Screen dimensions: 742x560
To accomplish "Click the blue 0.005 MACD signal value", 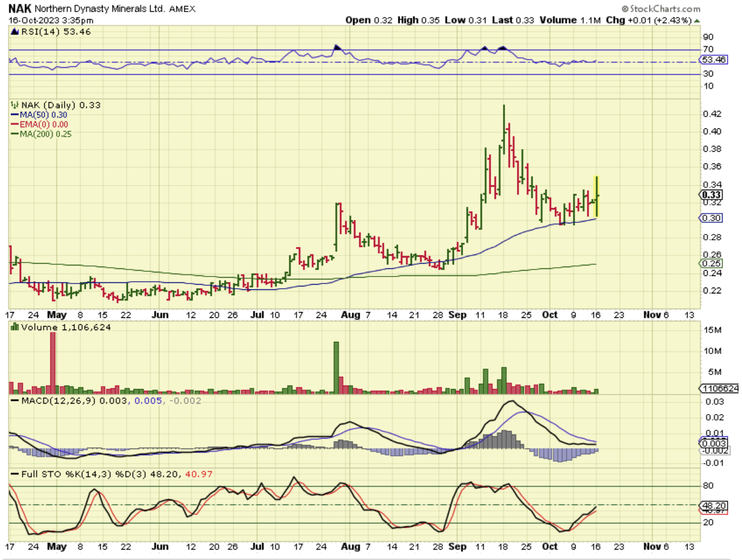I will click(148, 401).
